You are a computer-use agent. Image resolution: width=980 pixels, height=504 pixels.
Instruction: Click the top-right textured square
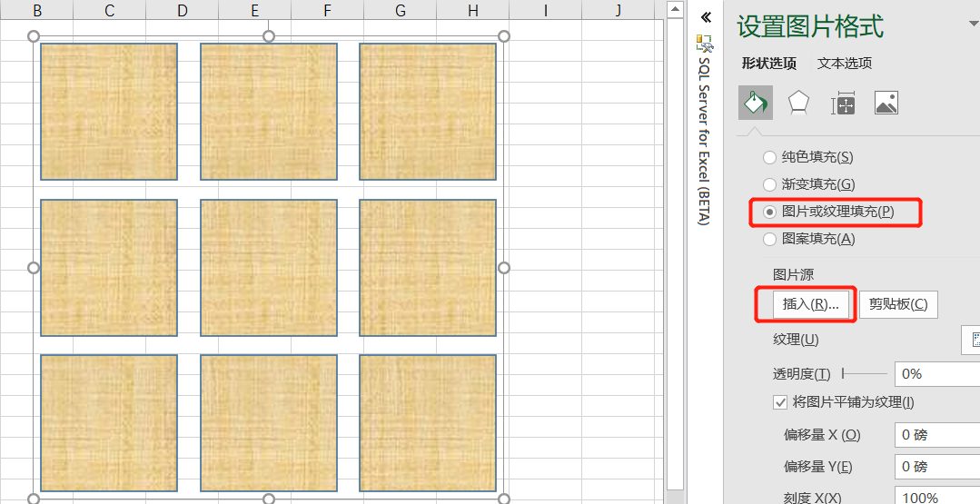(x=428, y=111)
